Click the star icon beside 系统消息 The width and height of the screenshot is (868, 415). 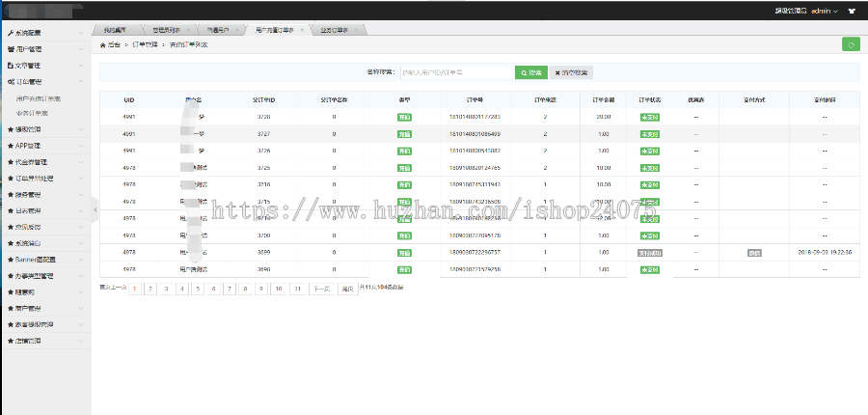pyautogui.click(x=11, y=243)
